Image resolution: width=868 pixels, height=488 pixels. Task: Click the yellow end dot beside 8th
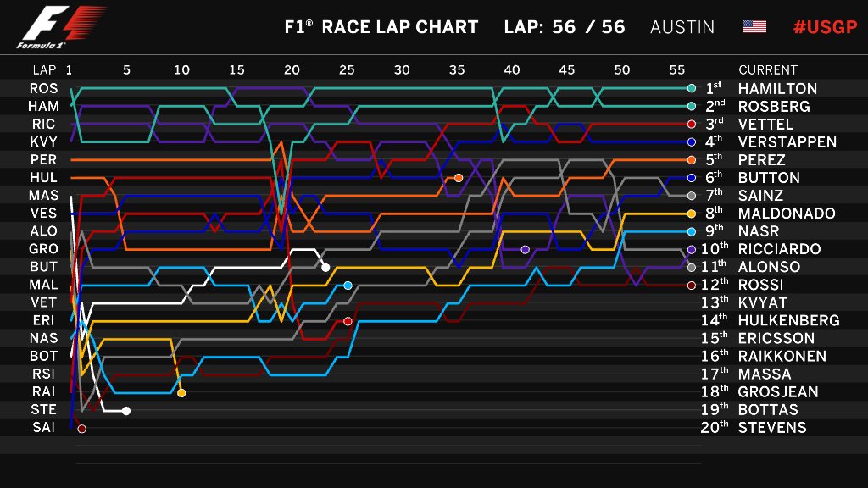692,213
